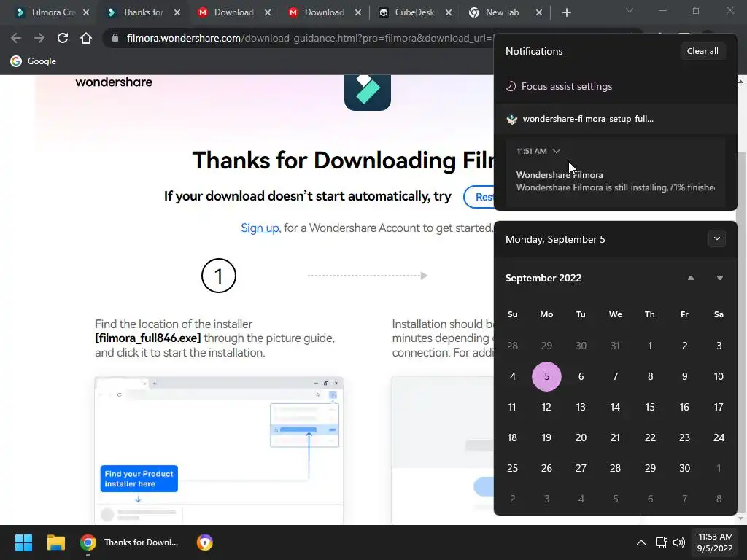Close the New Tab tab
The image size is (747, 560).
(x=539, y=12)
